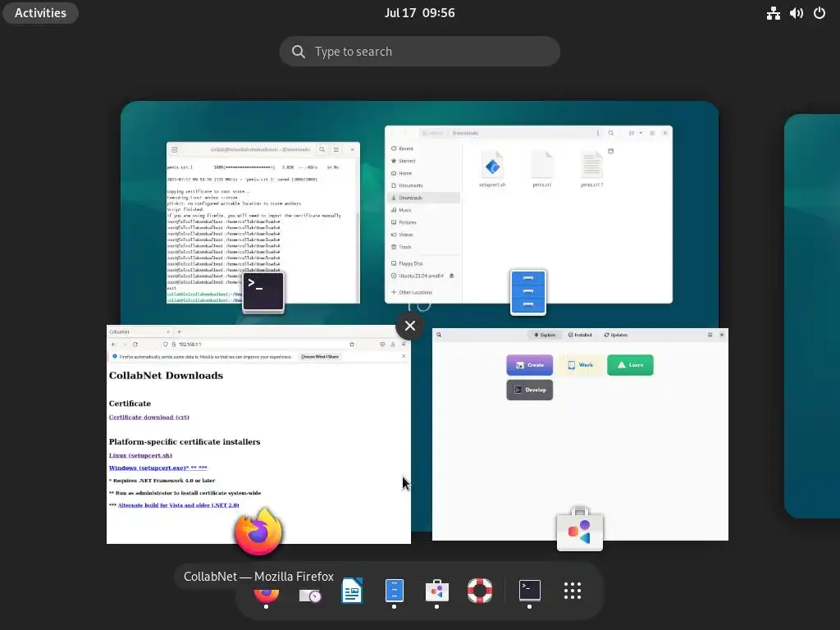Switch to Updates tab in Software

(x=615, y=335)
